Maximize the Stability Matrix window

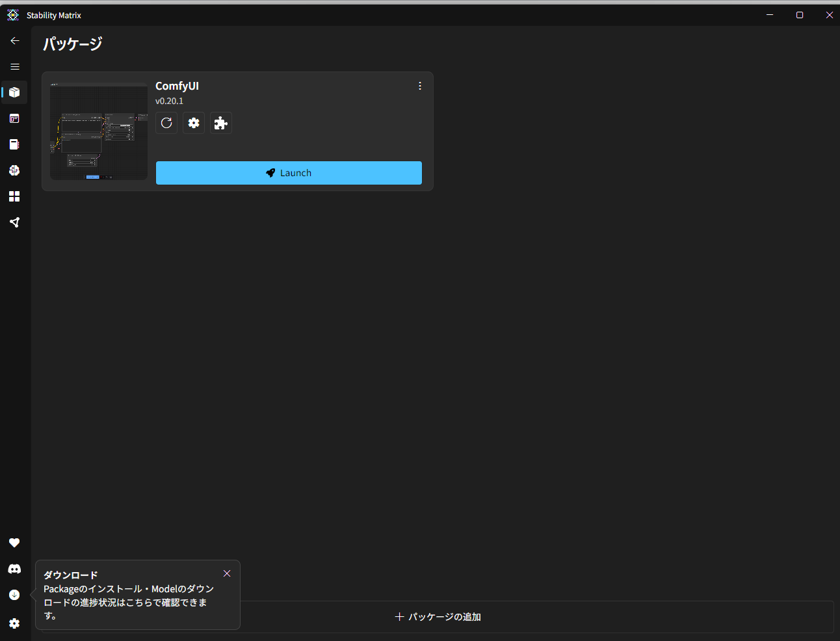tap(800, 15)
